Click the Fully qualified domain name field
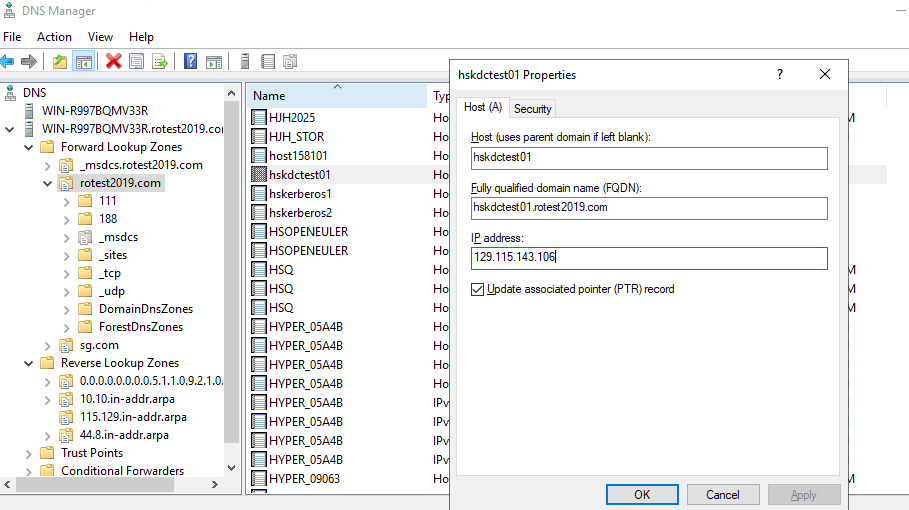 click(x=649, y=208)
